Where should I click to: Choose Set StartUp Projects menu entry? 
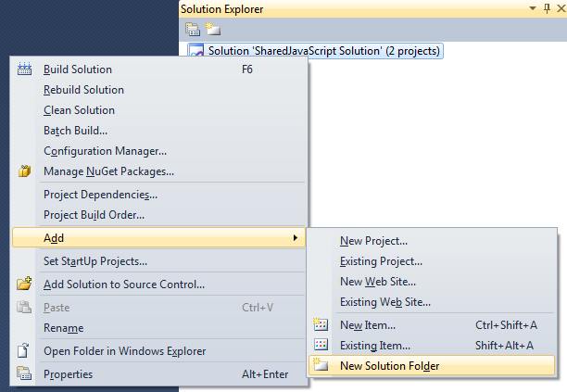(95, 261)
